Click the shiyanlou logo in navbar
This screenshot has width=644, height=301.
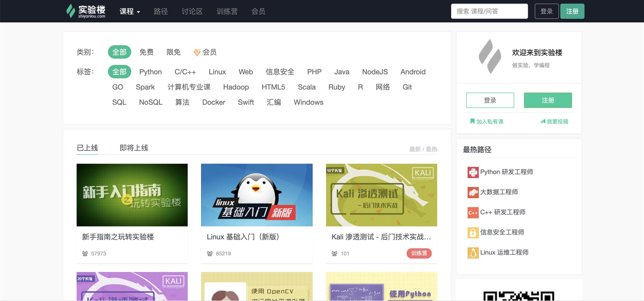(x=86, y=11)
